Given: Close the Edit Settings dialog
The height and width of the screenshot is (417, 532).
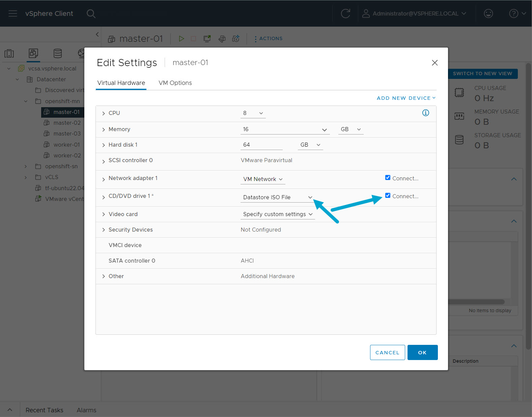Looking at the screenshot, I should point(435,63).
